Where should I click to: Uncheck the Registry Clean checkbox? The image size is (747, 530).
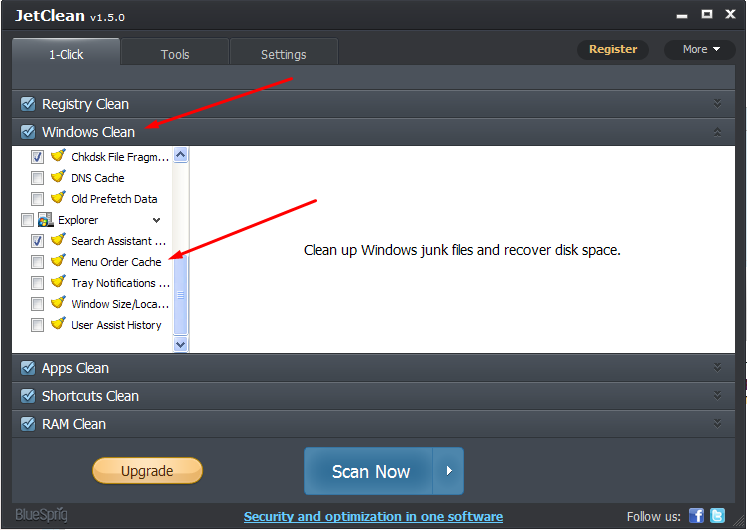pos(28,104)
